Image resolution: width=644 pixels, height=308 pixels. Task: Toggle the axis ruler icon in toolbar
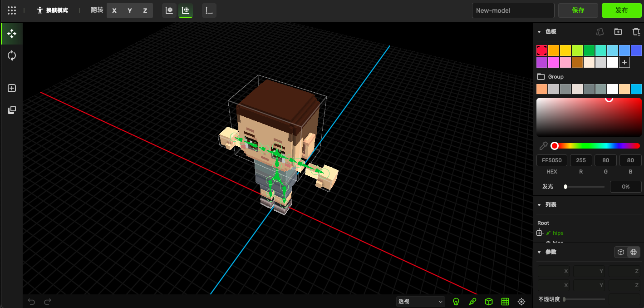pos(209,10)
